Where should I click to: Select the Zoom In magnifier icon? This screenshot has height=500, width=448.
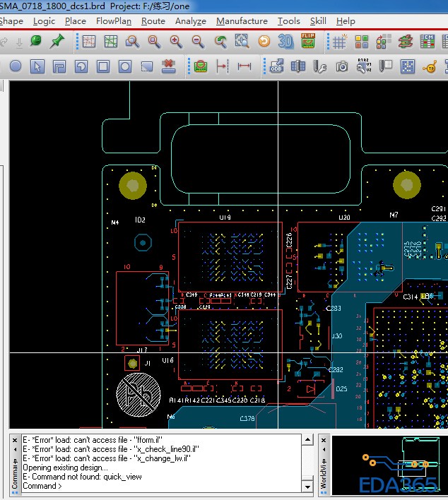176,42
